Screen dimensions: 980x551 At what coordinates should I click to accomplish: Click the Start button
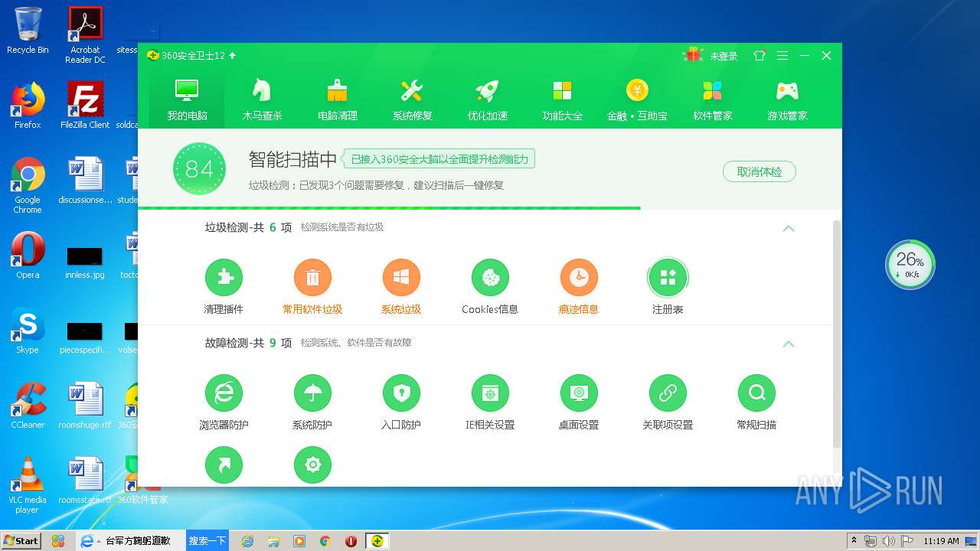tap(21, 540)
